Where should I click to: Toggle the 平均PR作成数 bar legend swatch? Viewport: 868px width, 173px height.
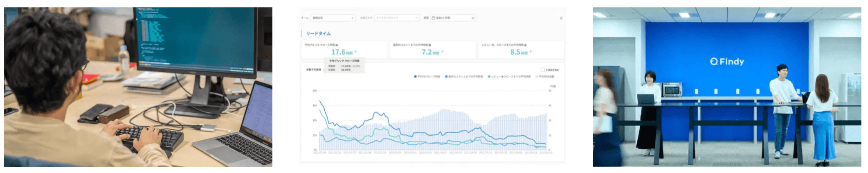tap(537, 77)
